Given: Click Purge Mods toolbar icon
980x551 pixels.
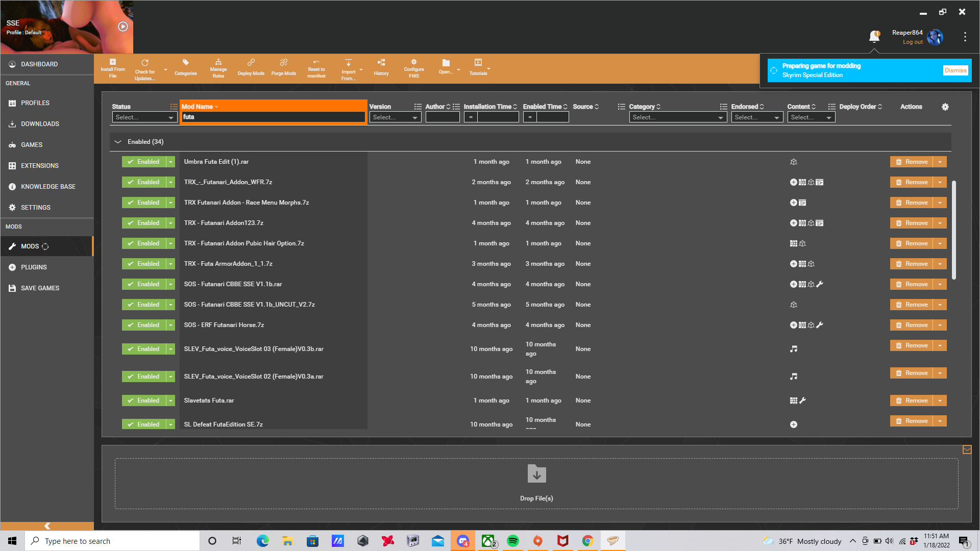Looking at the screenshot, I should point(284,68).
